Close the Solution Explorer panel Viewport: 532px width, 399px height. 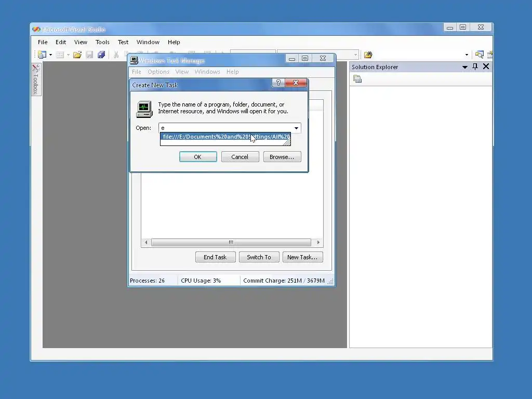pyautogui.click(x=486, y=66)
